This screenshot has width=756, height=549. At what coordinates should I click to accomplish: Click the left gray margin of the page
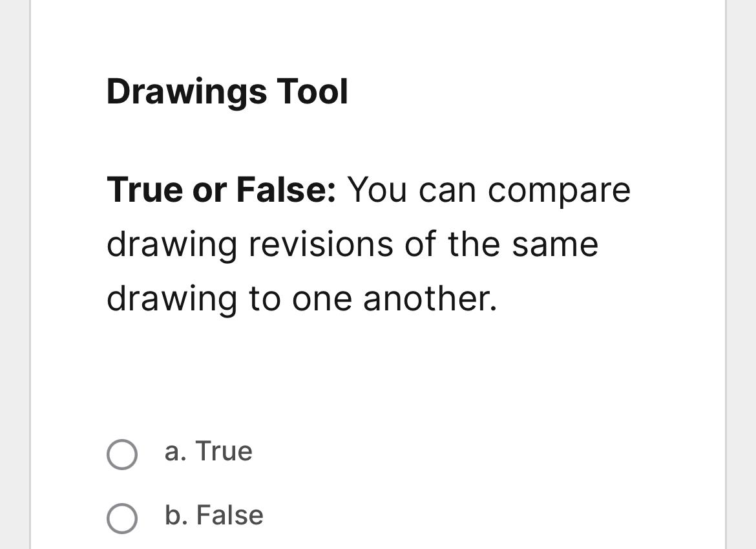[x=13, y=275]
